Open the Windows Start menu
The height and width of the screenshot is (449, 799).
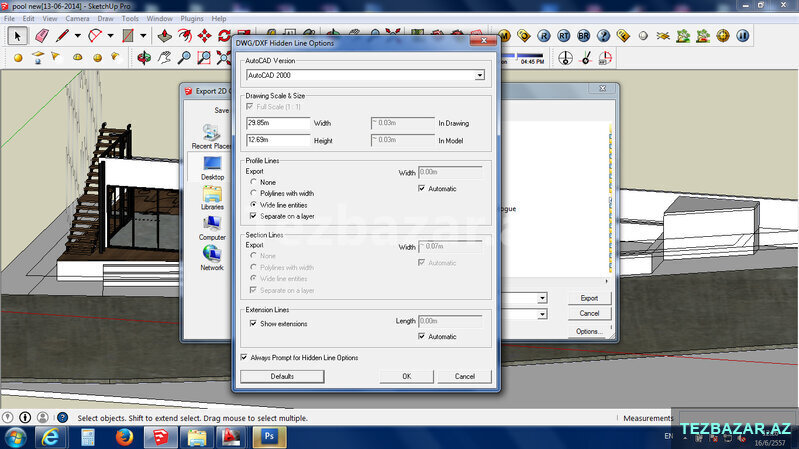pos(15,437)
